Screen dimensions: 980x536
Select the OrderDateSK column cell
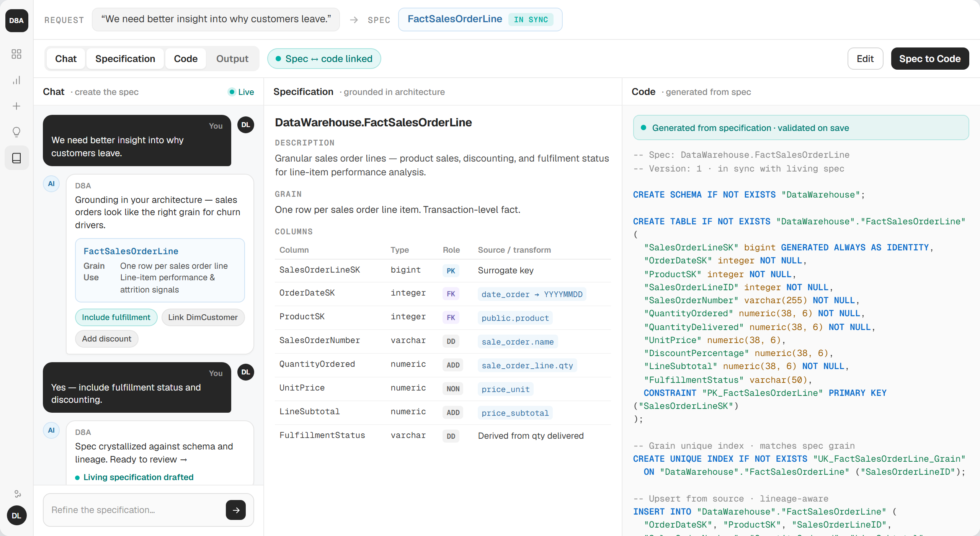coord(307,293)
